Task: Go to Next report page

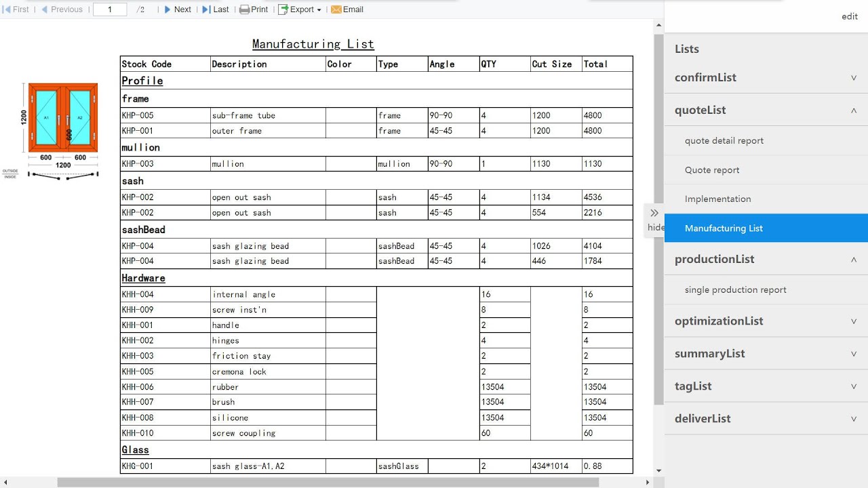Action: pos(178,9)
